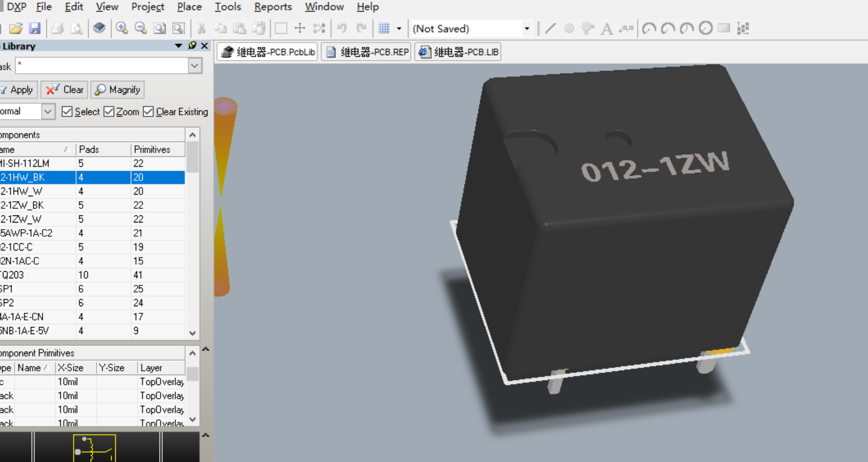Undo the last action with the toolbar arrow

[342, 28]
